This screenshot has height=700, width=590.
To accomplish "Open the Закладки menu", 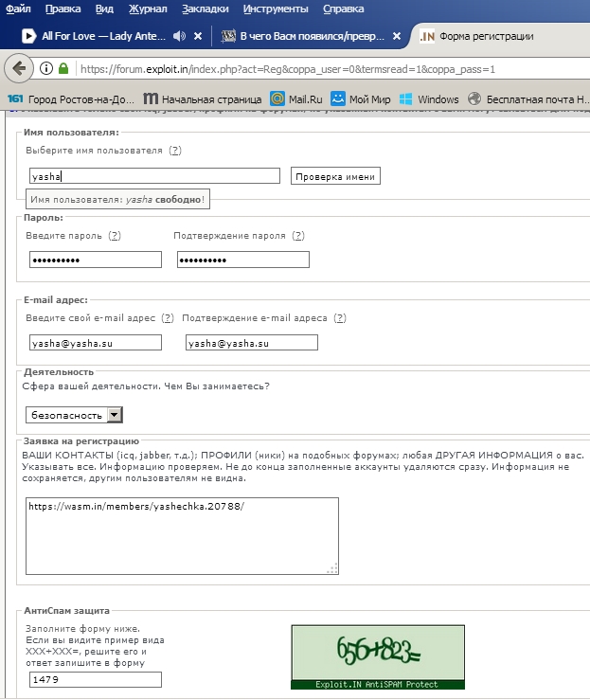I will coord(205,9).
